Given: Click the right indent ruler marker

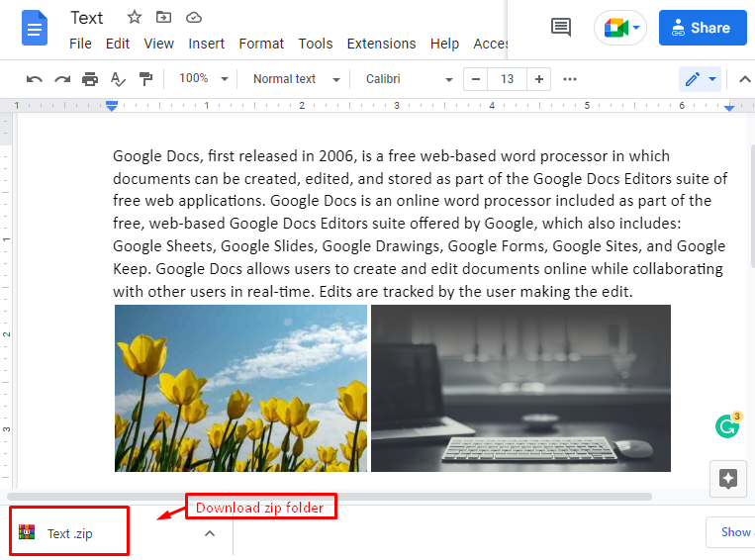Looking at the screenshot, I should (x=729, y=108).
